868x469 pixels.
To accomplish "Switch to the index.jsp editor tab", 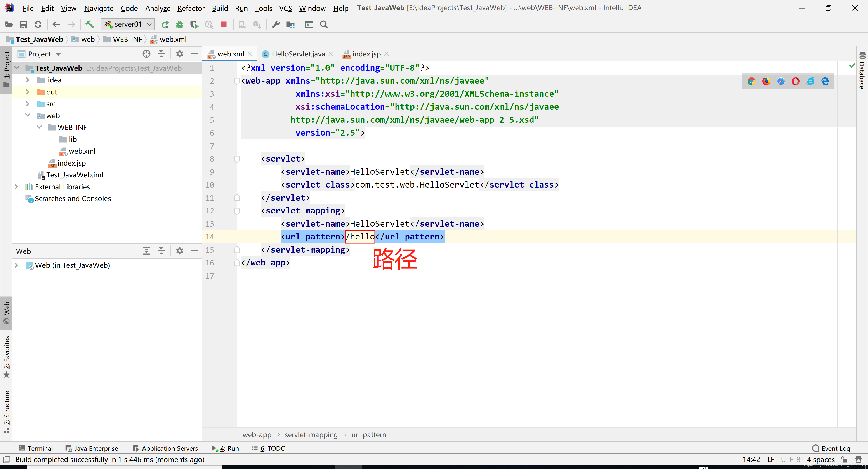I will click(x=366, y=54).
